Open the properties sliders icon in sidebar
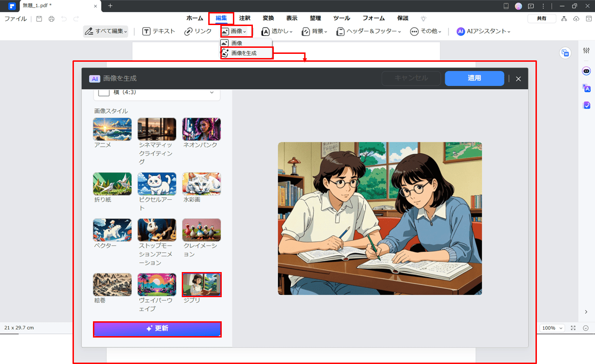 tap(586, 50)
